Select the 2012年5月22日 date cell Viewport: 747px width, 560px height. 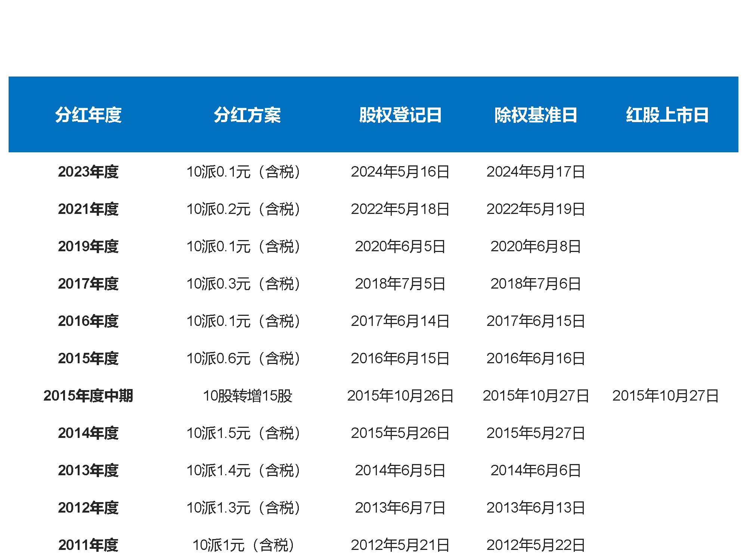tap(536, 545)
